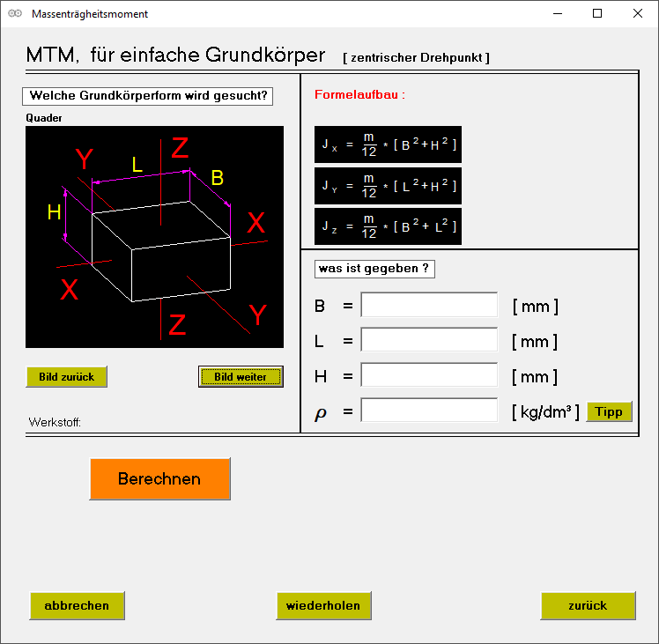659x644 pixels.
Task: Focus the H height input field
Action: [x=429, y=376]
